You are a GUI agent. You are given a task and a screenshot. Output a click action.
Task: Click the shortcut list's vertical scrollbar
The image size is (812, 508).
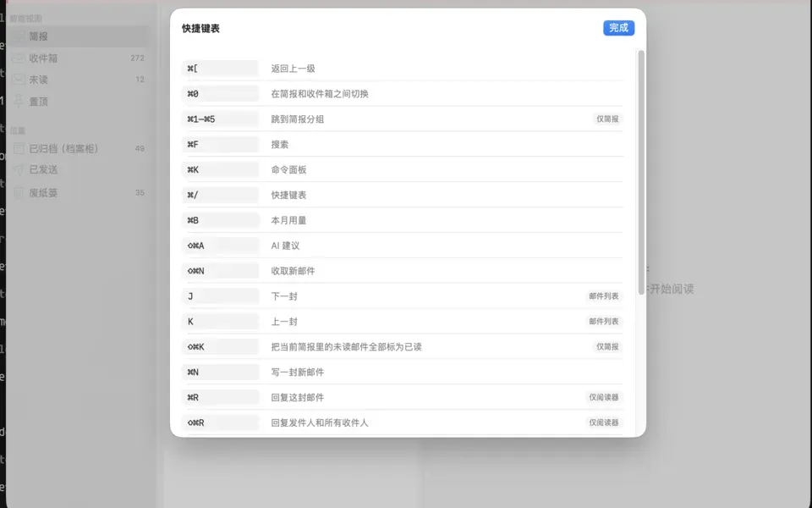click(x=641, y=173)
